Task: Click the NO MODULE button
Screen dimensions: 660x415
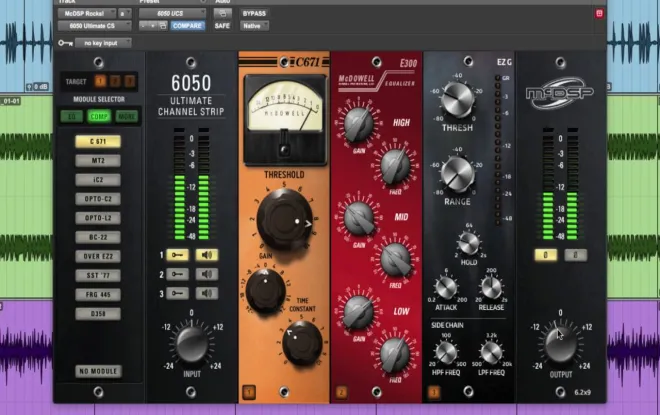Action: pyautogui.click(x=98, y=371)
